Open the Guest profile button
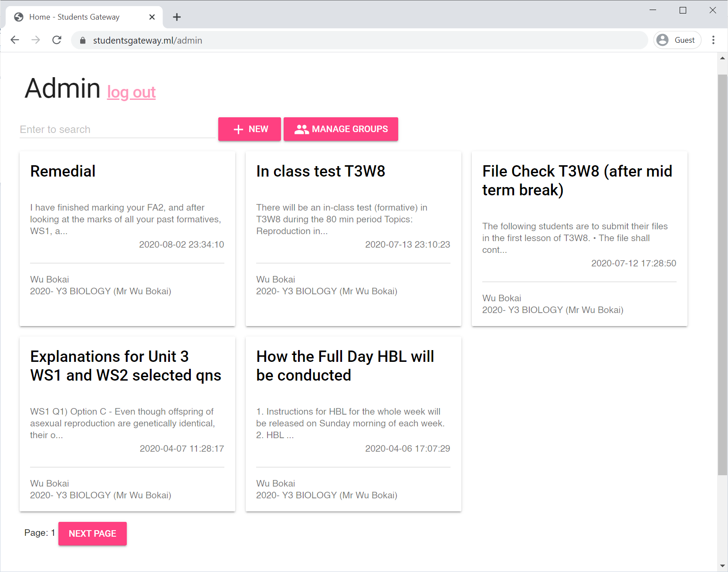This screenshot has width=728, height=572. [677, 40]
